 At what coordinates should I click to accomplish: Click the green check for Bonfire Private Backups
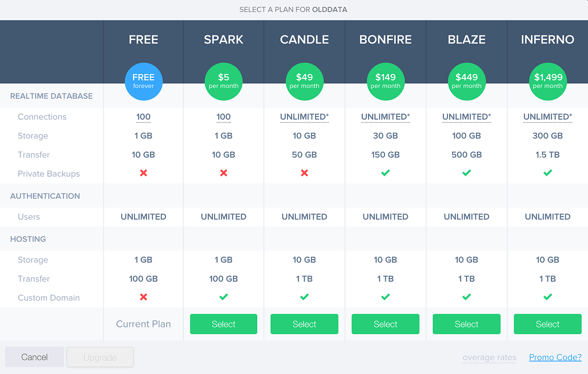click(x=385, y=173)
